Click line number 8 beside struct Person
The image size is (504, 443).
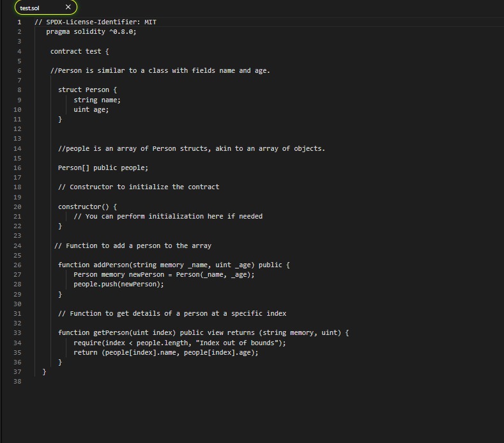click(19, 90)
